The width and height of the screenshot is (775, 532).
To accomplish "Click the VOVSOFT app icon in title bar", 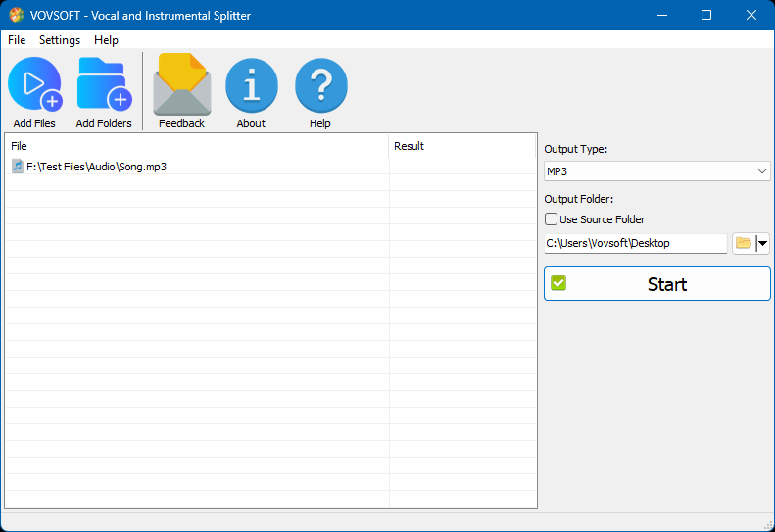I will tap(17, 15).
